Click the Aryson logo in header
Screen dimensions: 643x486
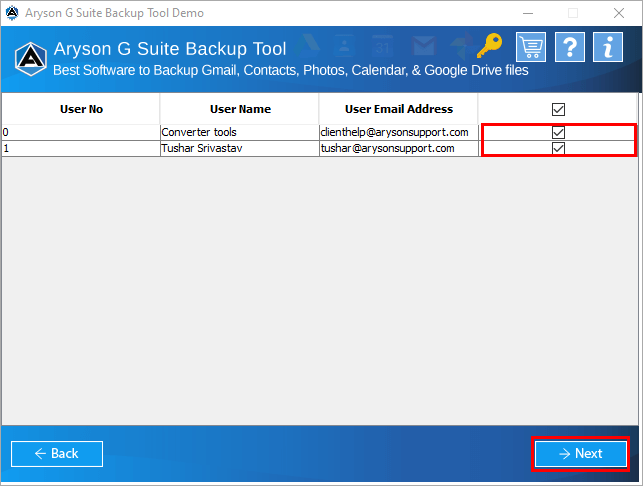(x=31, y=59)
